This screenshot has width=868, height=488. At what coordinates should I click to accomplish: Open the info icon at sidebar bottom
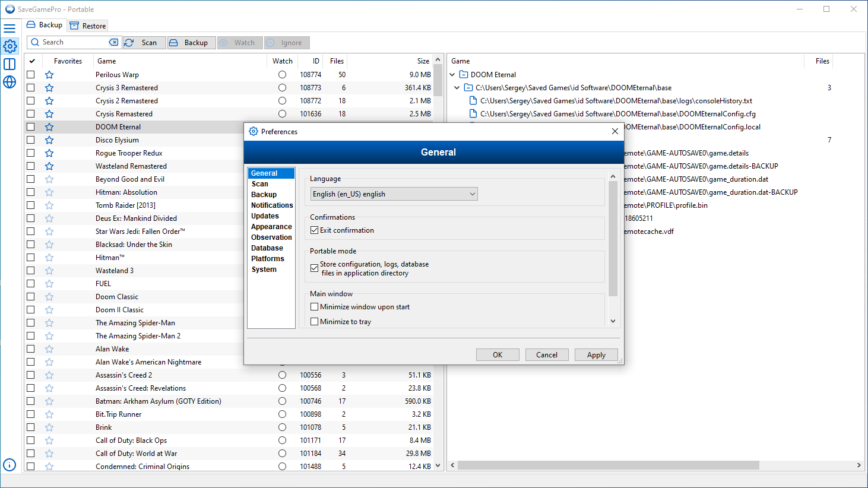point(9,465)
